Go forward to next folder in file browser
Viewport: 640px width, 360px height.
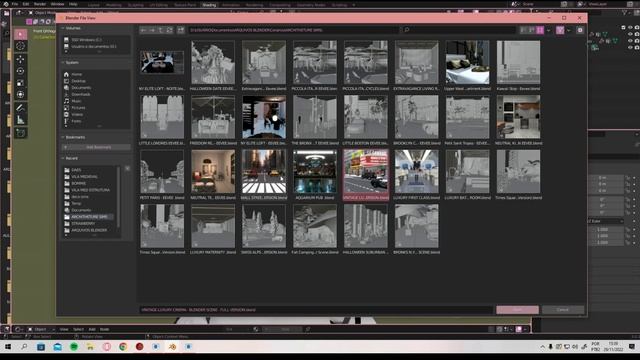[x=152, y=30]
